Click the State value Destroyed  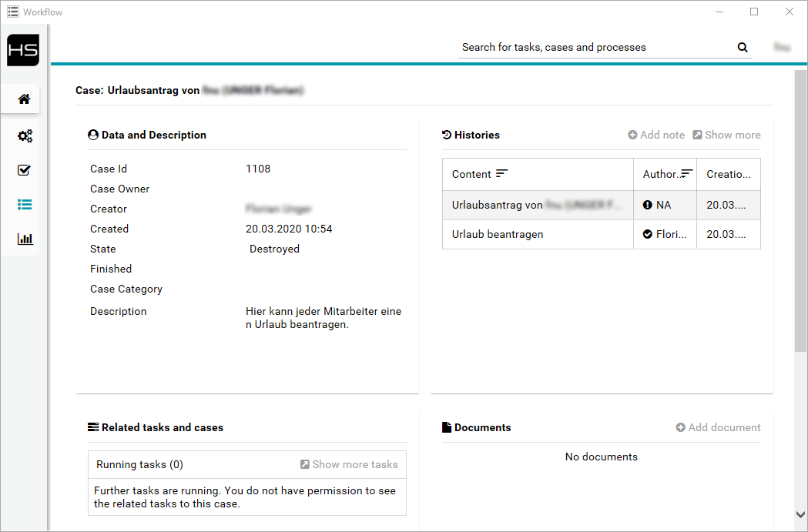pyautogui.click(x=275, y=249)
